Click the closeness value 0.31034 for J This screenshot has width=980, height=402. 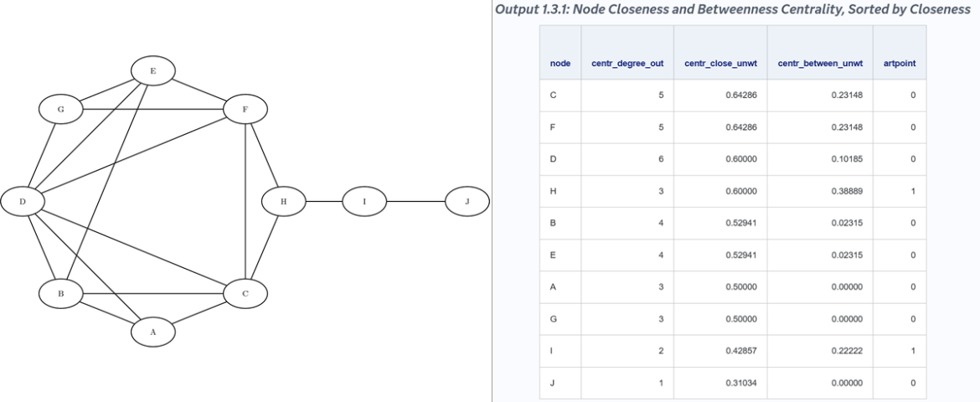point(741,383)
